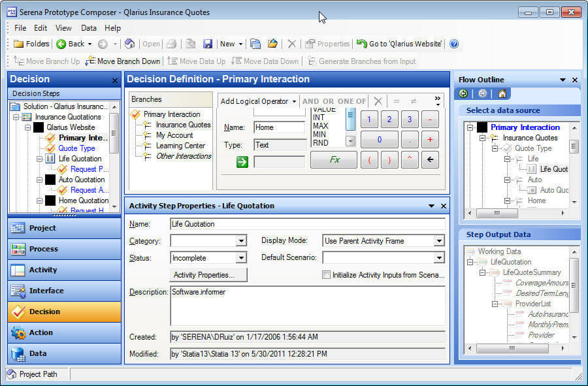The width and height of the screenshot is (588, 386).
Task: Click the Print icon in toolbar
Action: [x=171, y=44]
